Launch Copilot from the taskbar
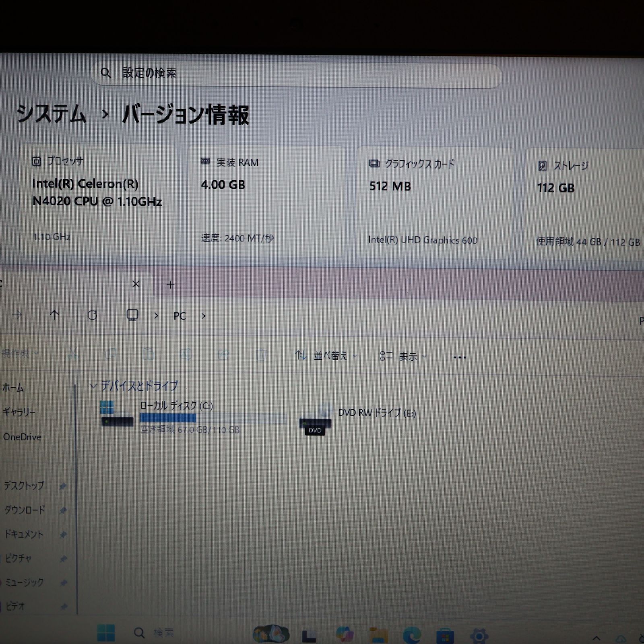 pyautogui.click(x=345, y=634)
